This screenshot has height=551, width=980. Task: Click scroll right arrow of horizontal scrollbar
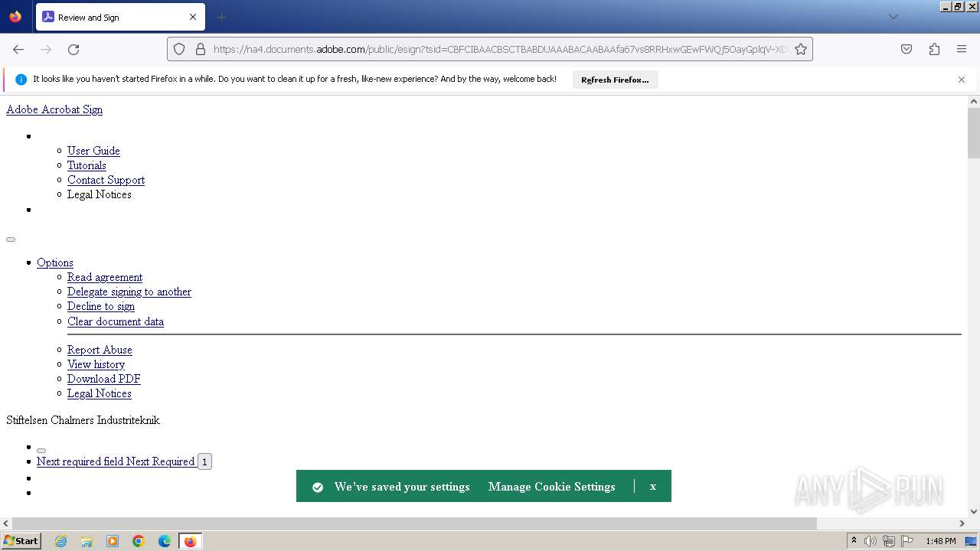coord(962,523)
